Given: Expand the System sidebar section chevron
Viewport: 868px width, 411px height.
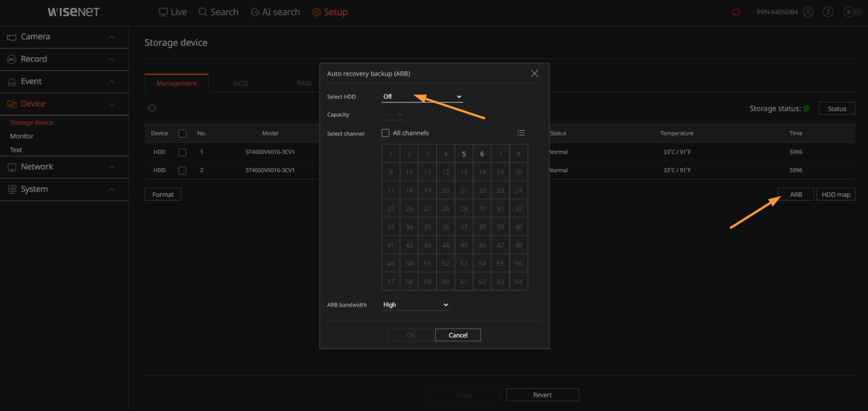Looking at the screenshot, I should click(111, 189).
